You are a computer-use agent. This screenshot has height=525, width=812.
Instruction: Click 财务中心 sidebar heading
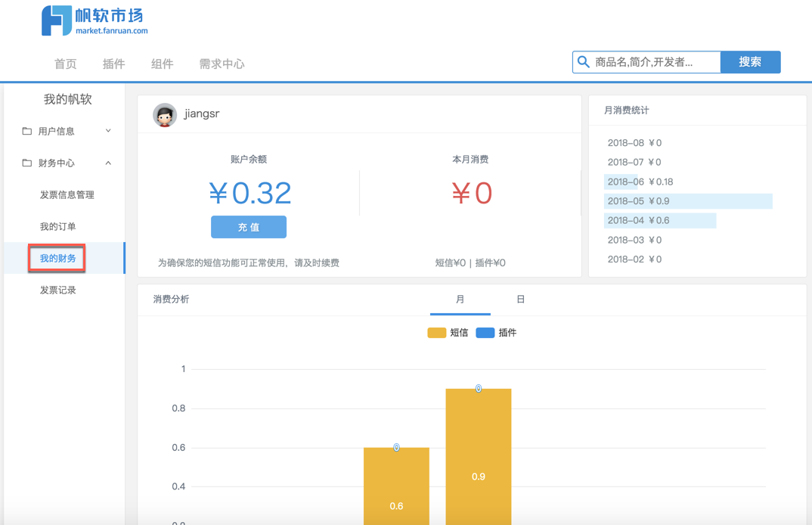coord(56,163)
